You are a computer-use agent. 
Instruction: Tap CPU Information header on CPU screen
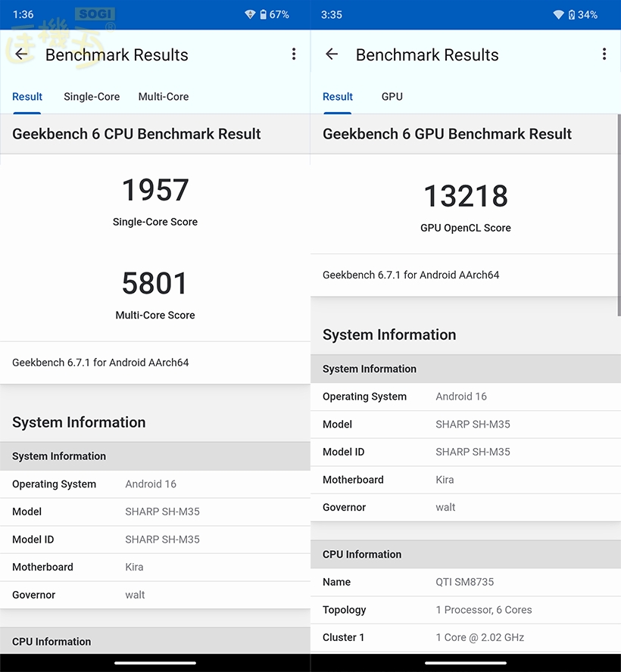point(155,641)
